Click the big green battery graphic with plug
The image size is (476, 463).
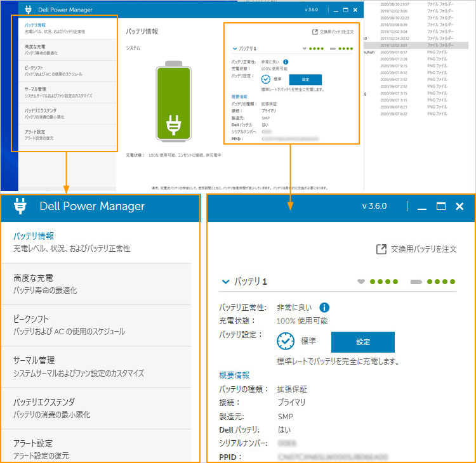point(173,101)
